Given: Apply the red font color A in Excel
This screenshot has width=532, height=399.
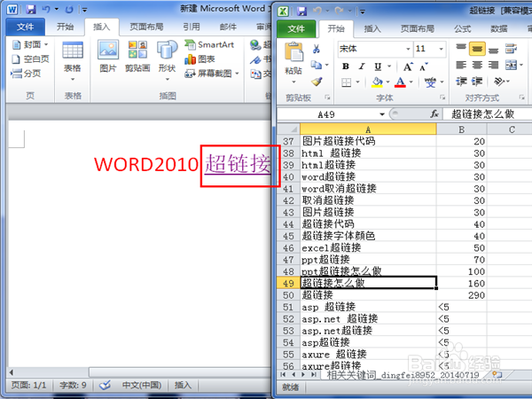Looking at the screenshot, I should [x=401, y=82].
